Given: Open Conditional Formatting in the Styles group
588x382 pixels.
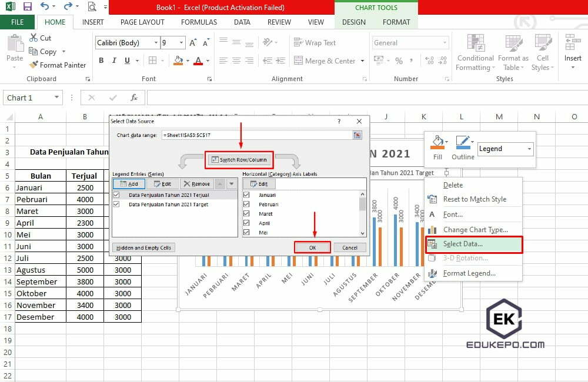Looking at the screenshot, I should click(x=475, y=53).
